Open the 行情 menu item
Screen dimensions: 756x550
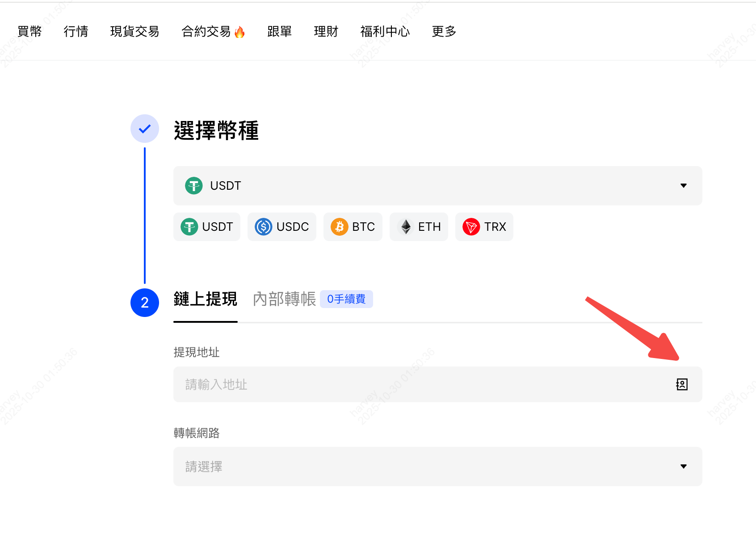[x=76, y=31]
